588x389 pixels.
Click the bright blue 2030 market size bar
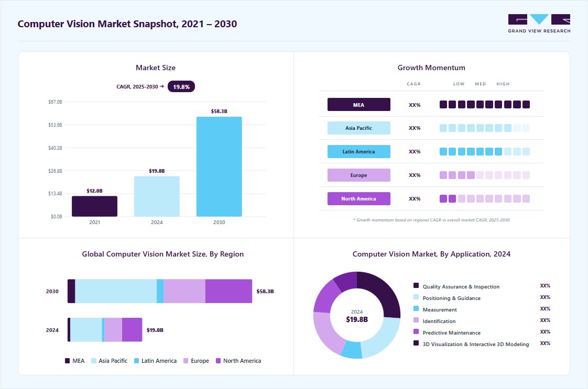219,167
